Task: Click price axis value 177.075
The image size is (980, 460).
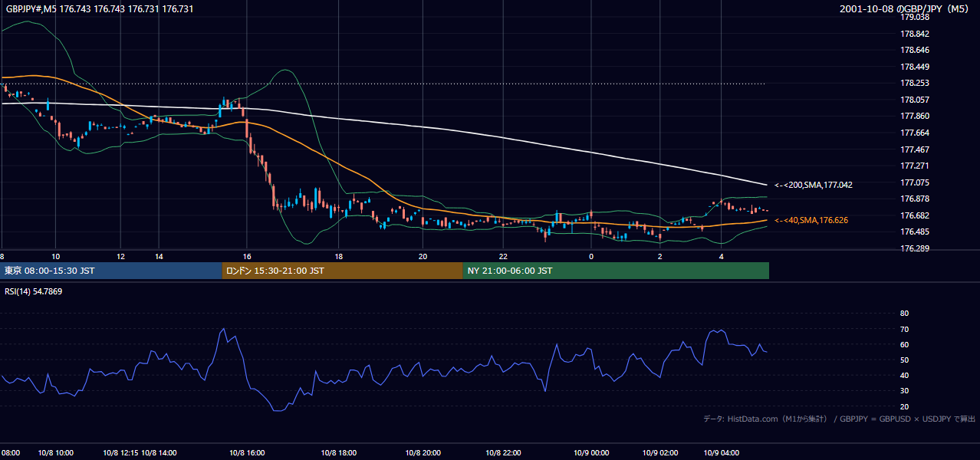Action: point(915,182)
